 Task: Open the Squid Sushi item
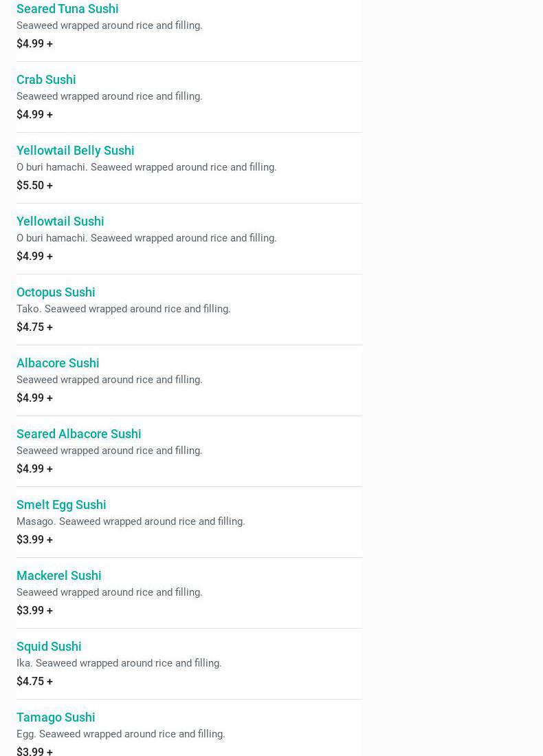(x=49, y=647)
